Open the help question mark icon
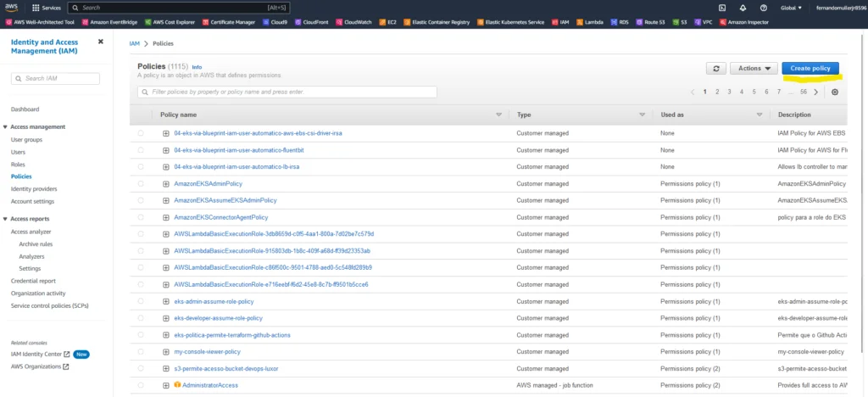Viewport: 868px width, 397px height. click(x=764, y=8)
